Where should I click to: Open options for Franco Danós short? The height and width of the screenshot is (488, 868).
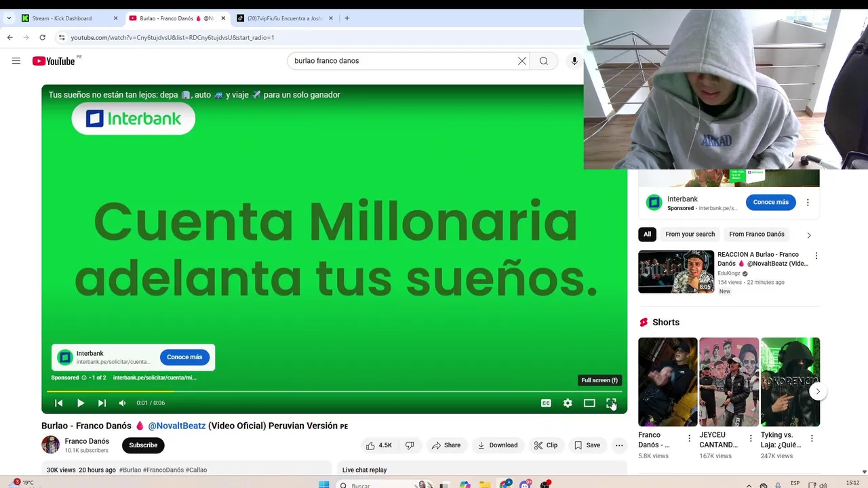690,439
